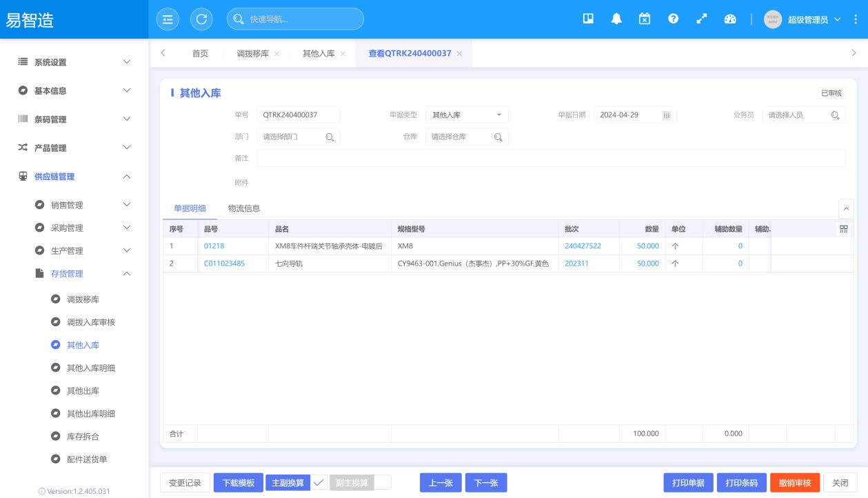Open the 单据类型 dropdown

coord(467,115)
